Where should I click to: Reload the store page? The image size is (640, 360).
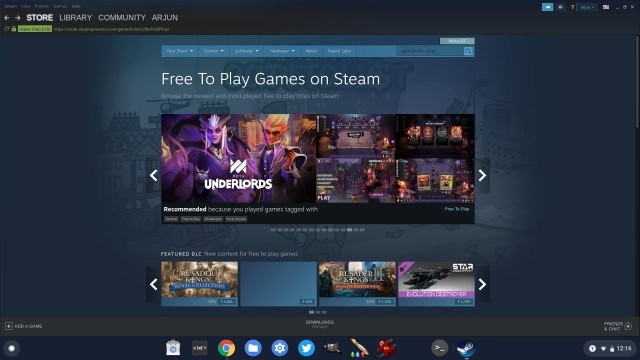click(x=6, y=29)
